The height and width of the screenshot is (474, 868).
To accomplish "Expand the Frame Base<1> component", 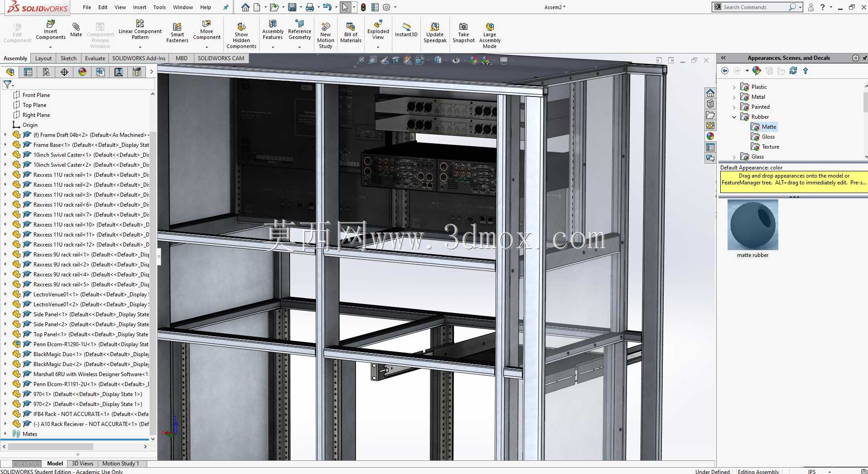I will (x=5, y=145).
